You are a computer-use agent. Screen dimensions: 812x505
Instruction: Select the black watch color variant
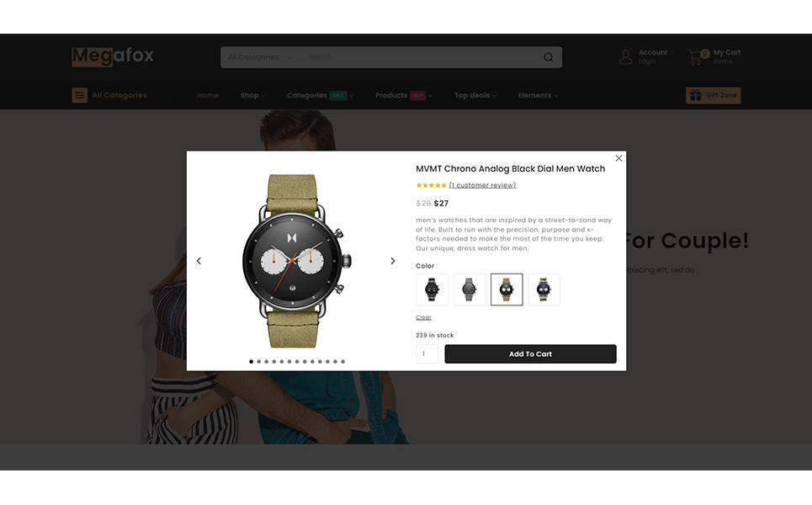click(x=432, y=290)
